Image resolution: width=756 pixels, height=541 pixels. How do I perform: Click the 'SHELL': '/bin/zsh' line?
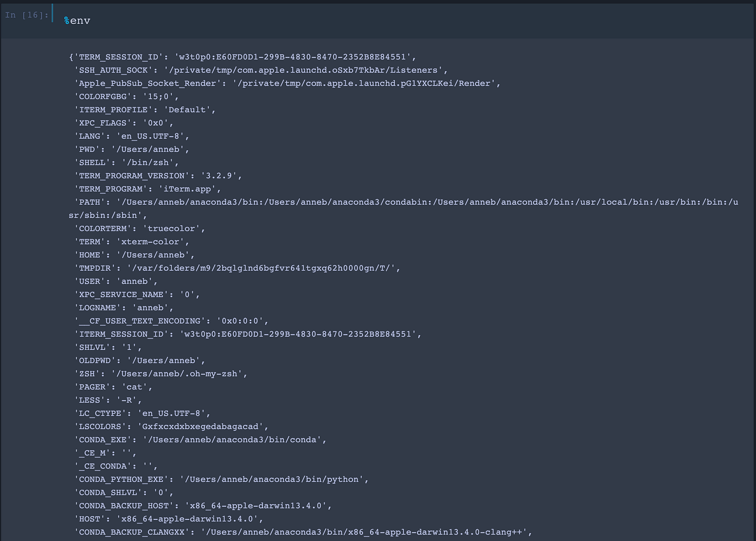point(126,163)
